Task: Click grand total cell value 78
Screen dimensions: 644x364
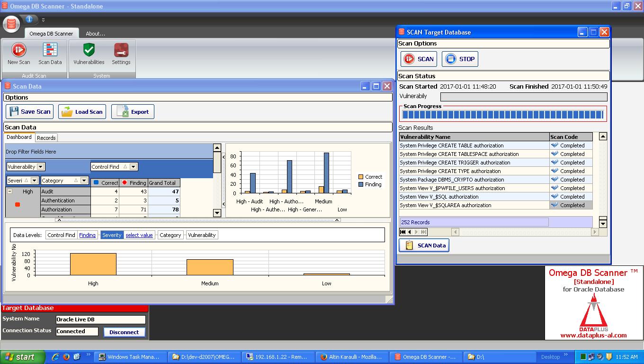Action: click(x=164, y=209)
